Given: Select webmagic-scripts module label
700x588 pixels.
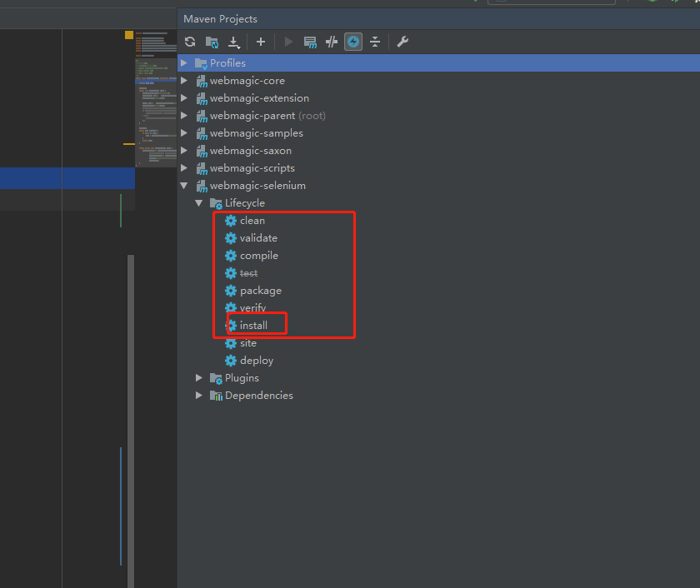Looking at the screenshot, I should pos(252,168).
